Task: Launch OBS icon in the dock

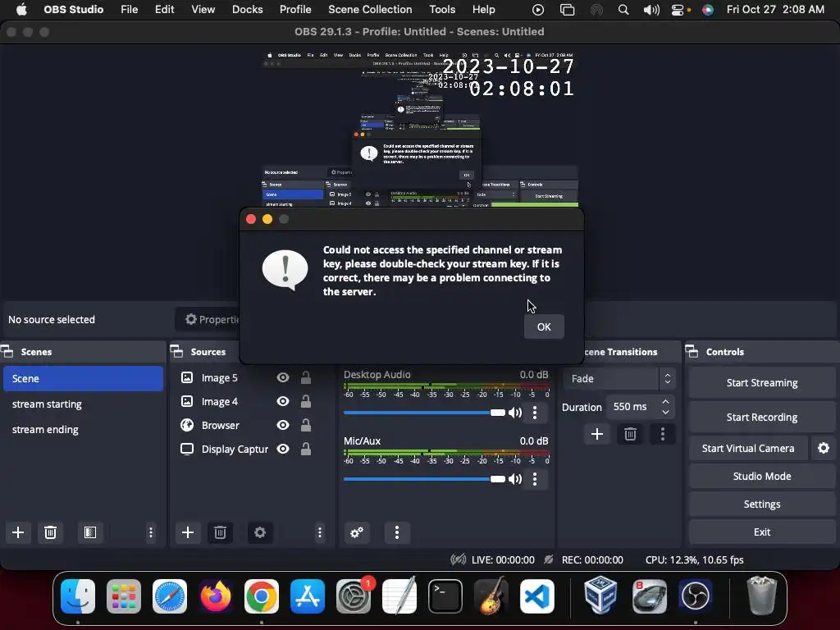Action: pos(695,596)
